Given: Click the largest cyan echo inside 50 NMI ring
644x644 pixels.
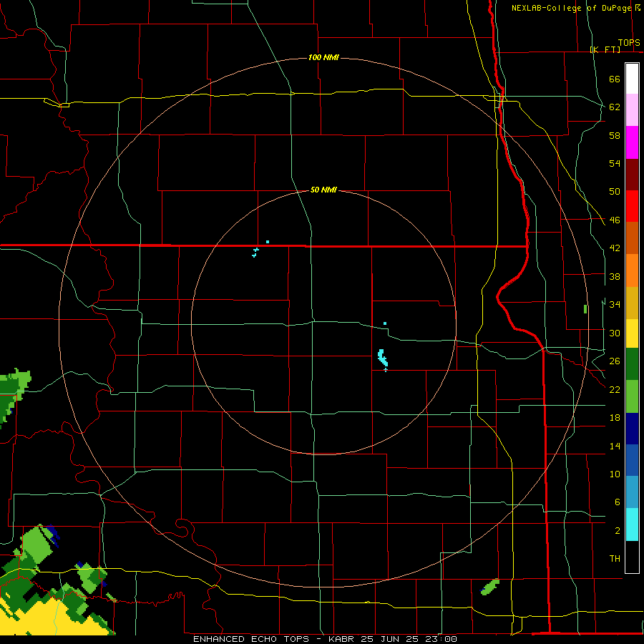Looking at the screenshot, I should click(382, 358).
